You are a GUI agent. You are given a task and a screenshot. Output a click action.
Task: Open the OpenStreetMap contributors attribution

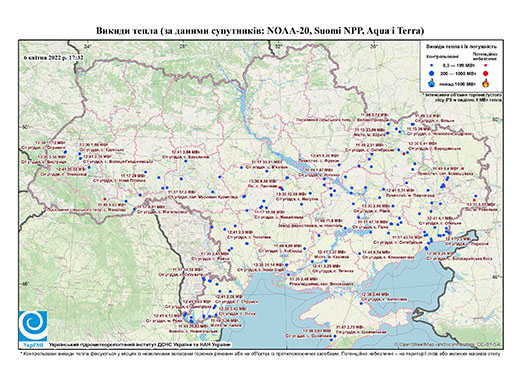447,344
